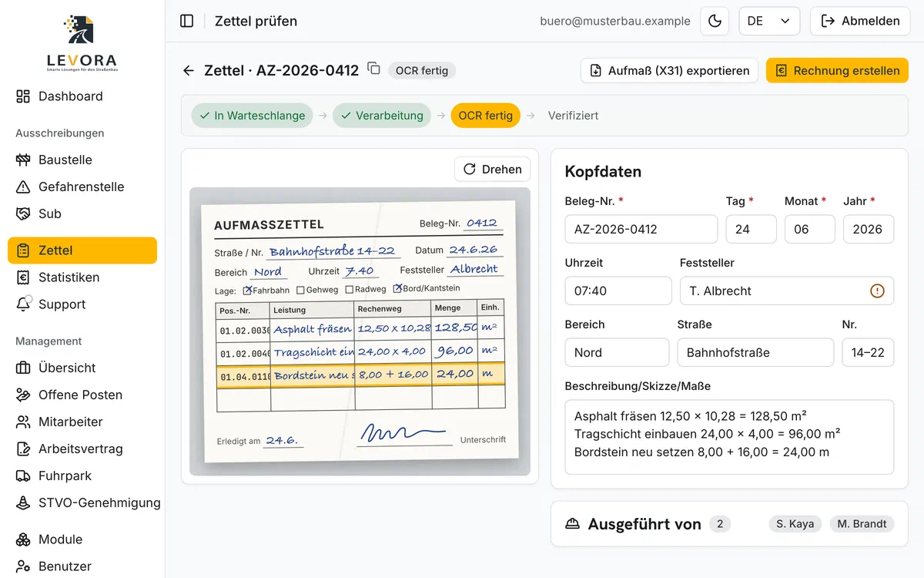The height and width of the screenshot is (578, 924).
Task: Edit the Uhrzeit field
Action: pos(618,291)
